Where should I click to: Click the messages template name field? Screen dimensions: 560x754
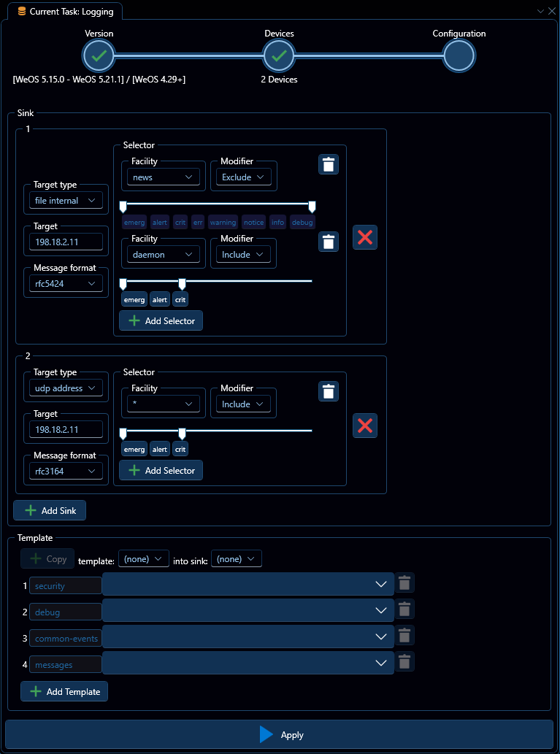tap(66, 664)
